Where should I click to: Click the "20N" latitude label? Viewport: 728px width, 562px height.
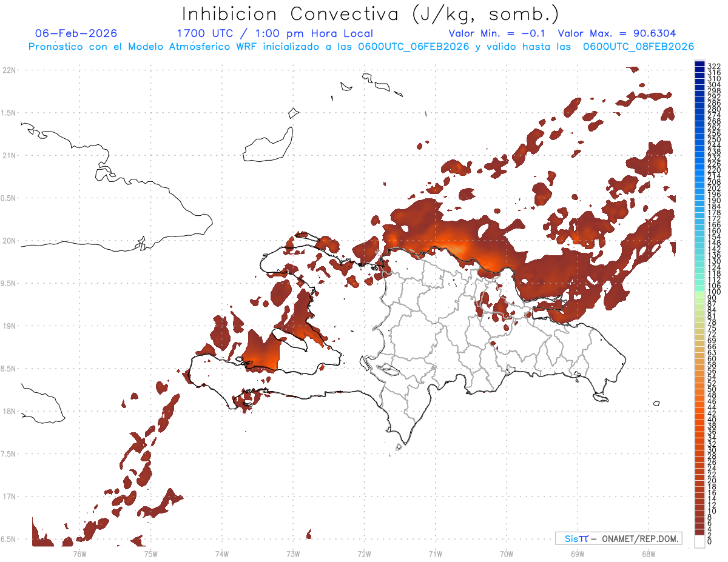(x=9, y=241)
